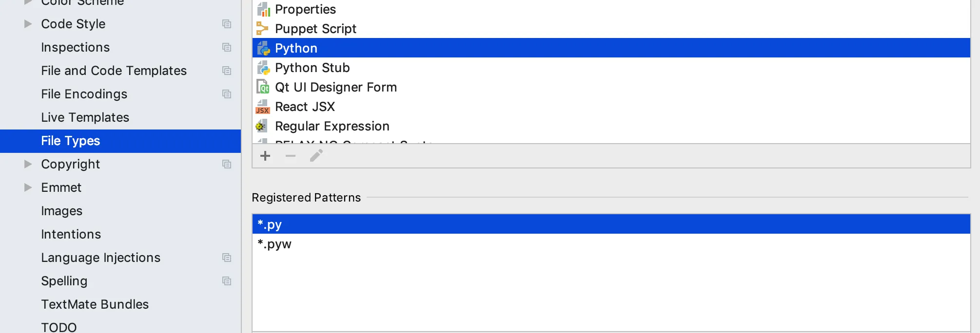Open the Live Templates settings page
Viewport: 980px width, 333px height.
point(85,117)
